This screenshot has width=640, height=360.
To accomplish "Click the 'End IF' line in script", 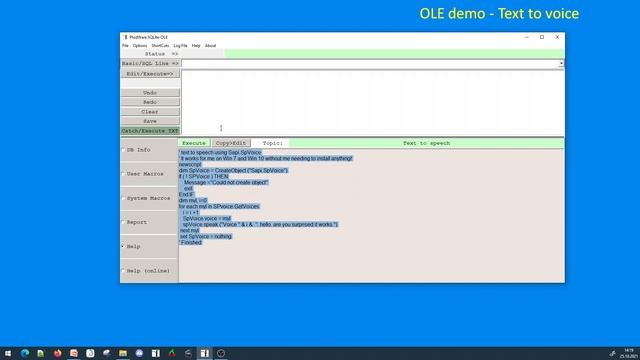I will pos(187,194).
